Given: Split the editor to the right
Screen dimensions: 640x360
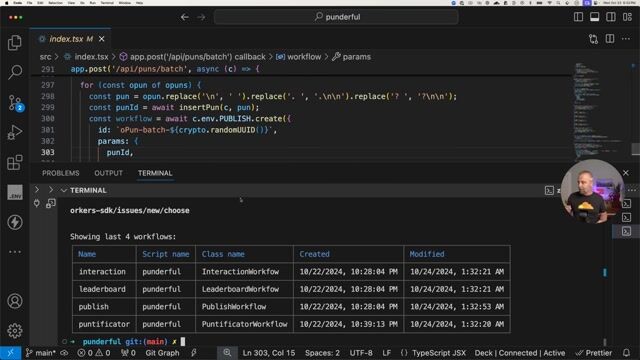Looking at the screenshot, I should click(610, 39).
